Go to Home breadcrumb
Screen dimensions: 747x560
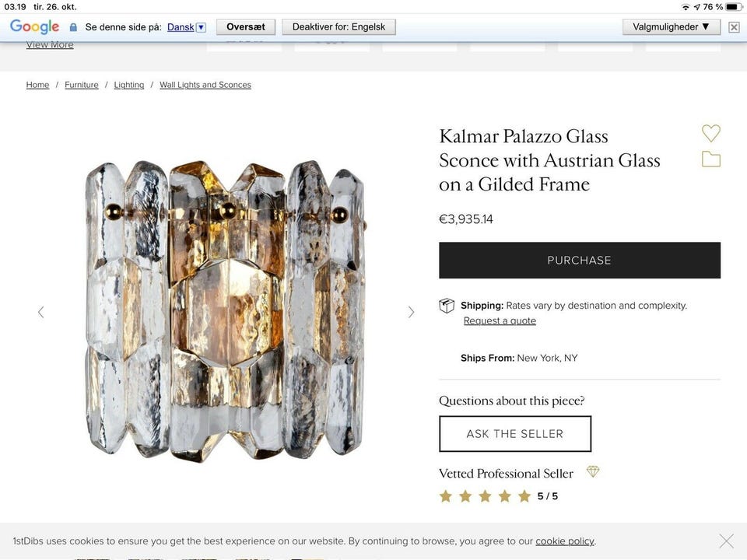[37, 85]
